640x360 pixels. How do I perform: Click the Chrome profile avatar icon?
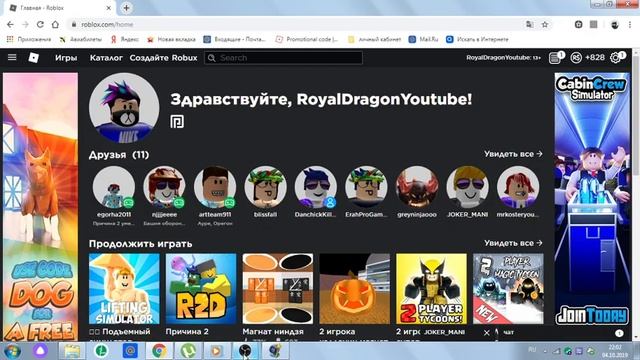click(x=615, y=24)
